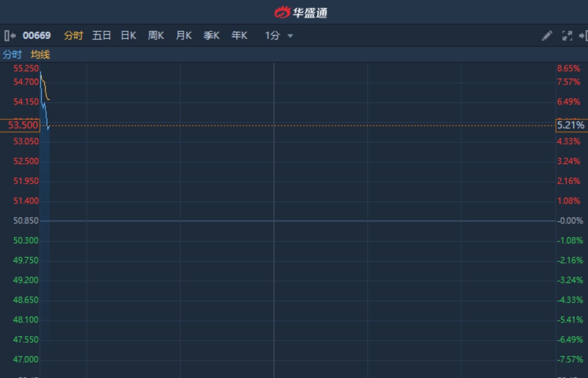
Task: Click the 52.500 price axis label
Action: pyautogui.click(x=26, y=161)
